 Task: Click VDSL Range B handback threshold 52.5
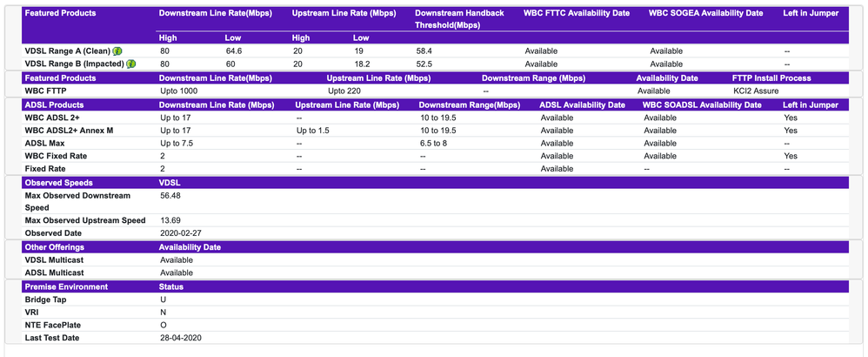click(424, 64)
